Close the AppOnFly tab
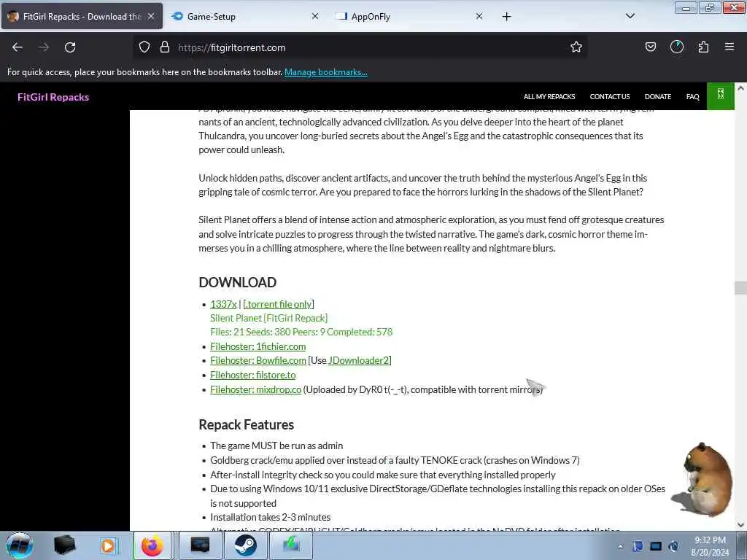 tap(479, 16)
